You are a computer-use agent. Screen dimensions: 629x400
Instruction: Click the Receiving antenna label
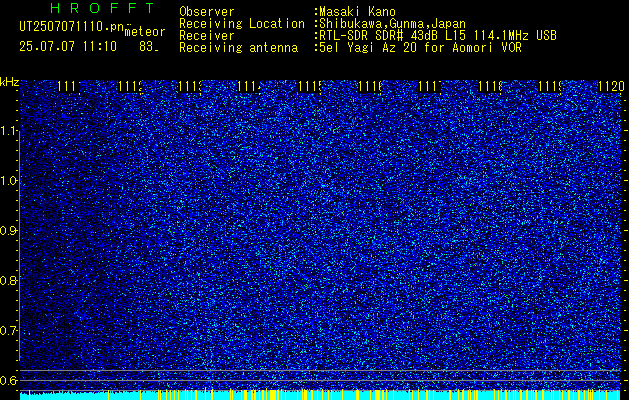(x=239, y=48)
